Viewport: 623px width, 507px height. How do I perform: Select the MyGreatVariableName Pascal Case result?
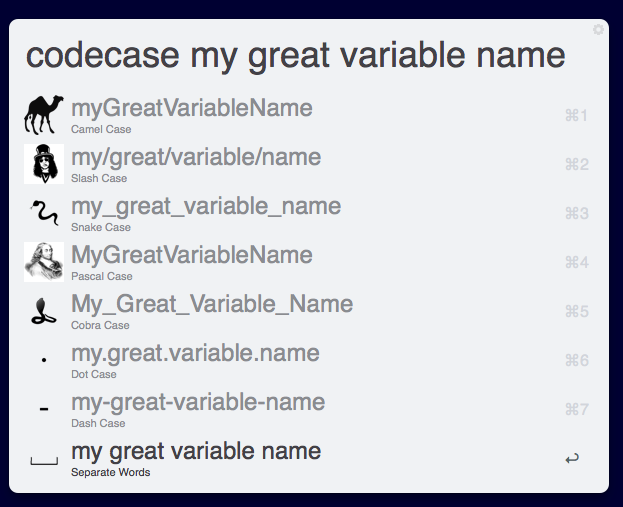pyautogui.click(x=192, y=255)
